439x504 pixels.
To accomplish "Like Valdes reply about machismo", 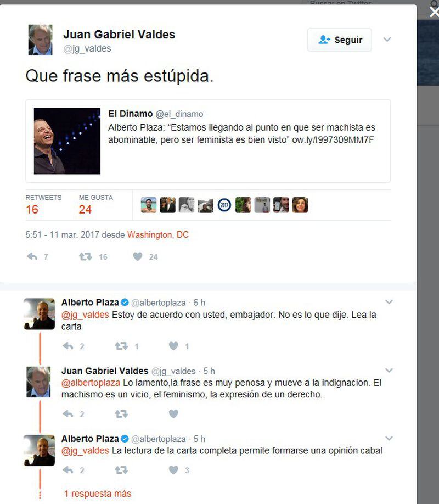I will click(x=173, y=414).
